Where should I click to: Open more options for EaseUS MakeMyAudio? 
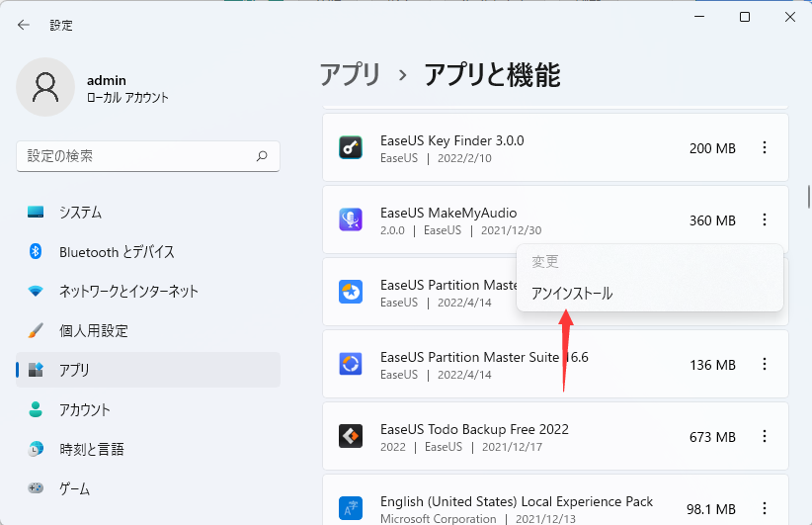tap(765, 219)
